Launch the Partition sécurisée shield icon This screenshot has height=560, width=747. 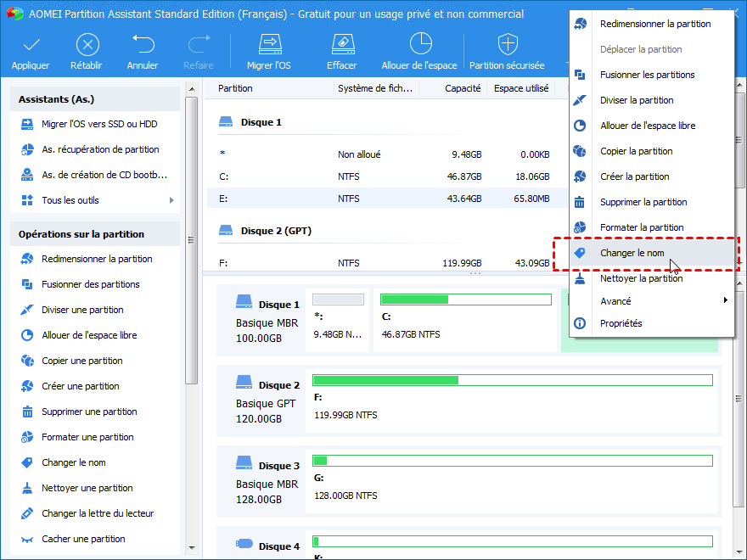(x=507, y=45)
